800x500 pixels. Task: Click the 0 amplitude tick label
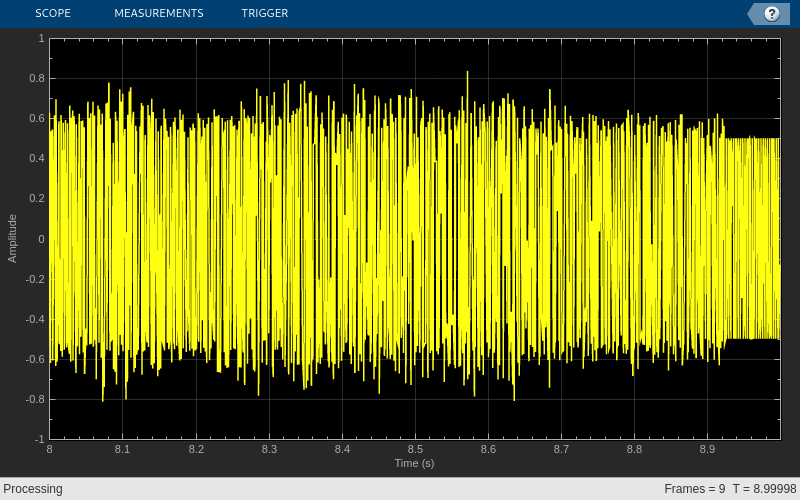point(42,239)
